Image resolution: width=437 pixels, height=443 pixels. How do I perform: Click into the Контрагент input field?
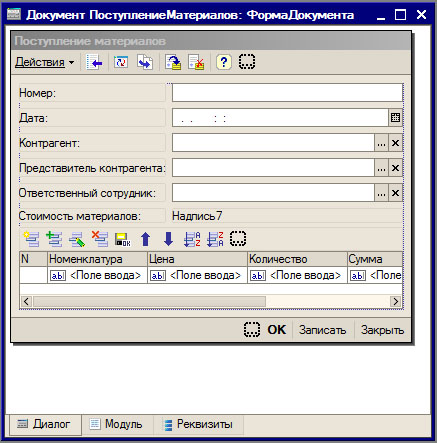point(273,143)
